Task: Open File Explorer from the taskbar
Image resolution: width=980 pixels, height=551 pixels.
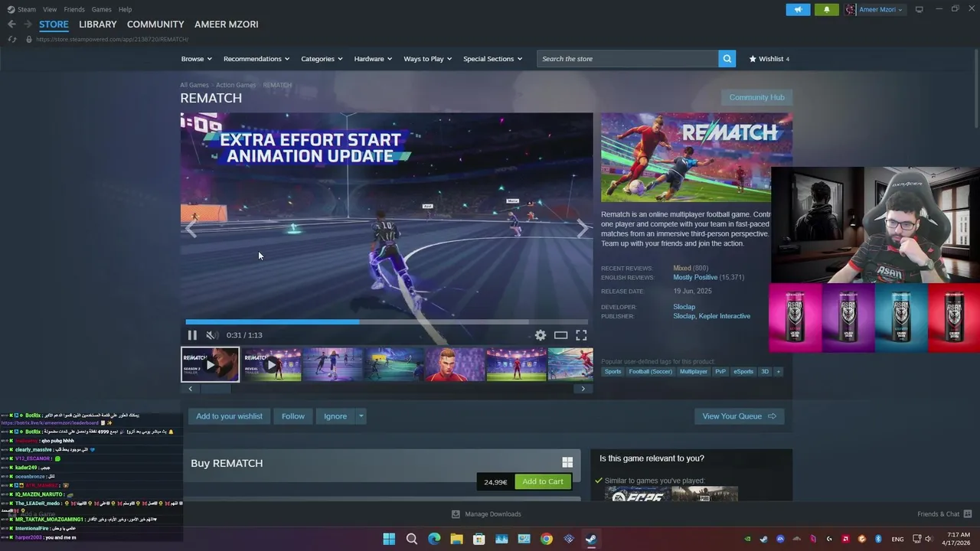Action: coord(456,539)
